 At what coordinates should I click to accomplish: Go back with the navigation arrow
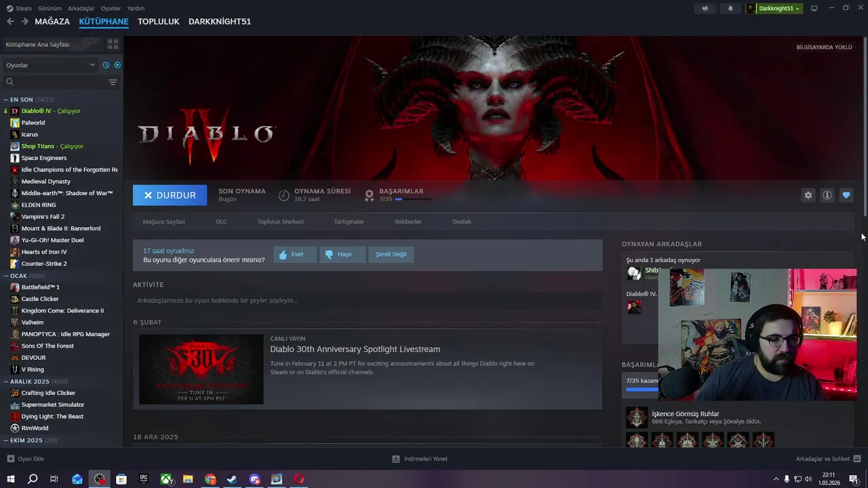(10, 22)
